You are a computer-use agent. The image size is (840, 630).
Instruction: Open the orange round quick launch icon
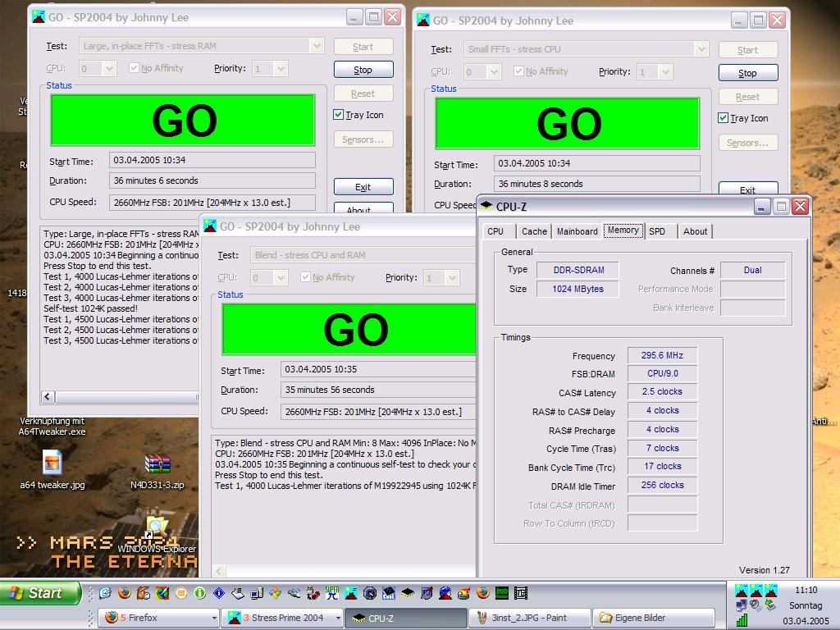pos(181,593)
